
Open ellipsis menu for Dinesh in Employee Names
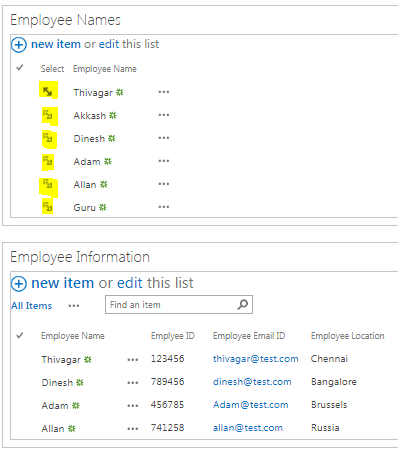pos(164,138)
